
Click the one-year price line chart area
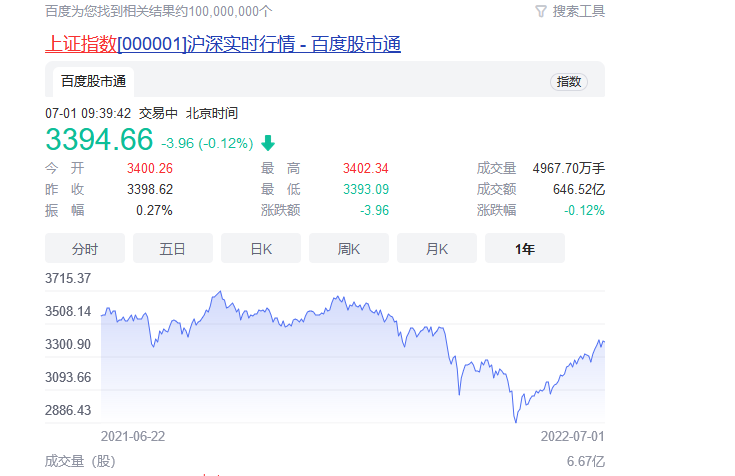tap(352, 357)
